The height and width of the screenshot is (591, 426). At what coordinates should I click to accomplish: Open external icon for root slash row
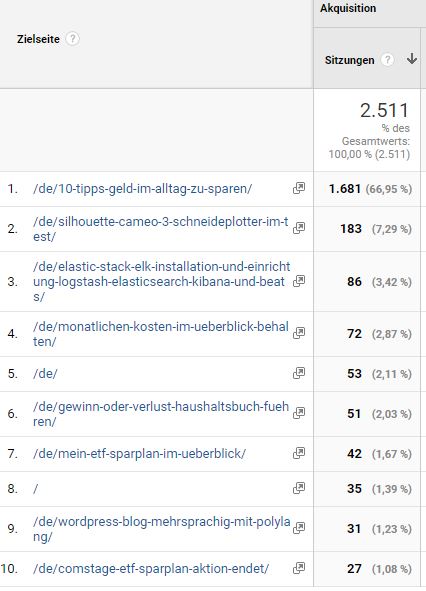[x=299, y=488]
